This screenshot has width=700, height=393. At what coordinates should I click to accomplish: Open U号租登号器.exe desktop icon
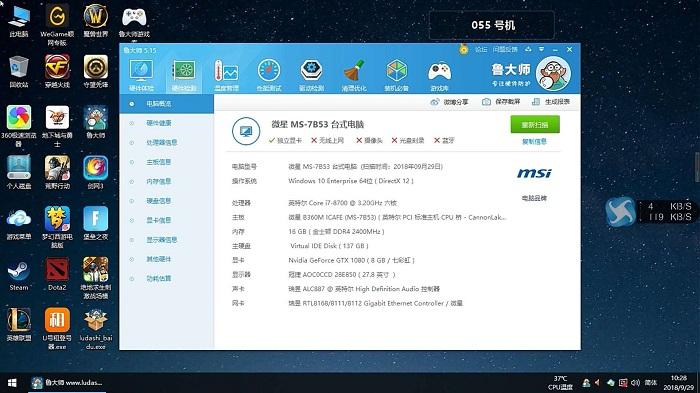pos(57,329)
